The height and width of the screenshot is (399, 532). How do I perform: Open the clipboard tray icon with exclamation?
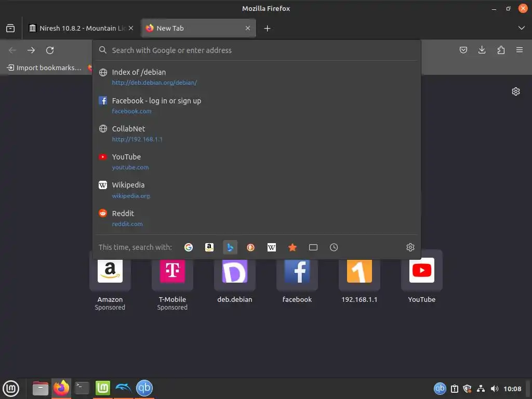click(x=455, y=389)
